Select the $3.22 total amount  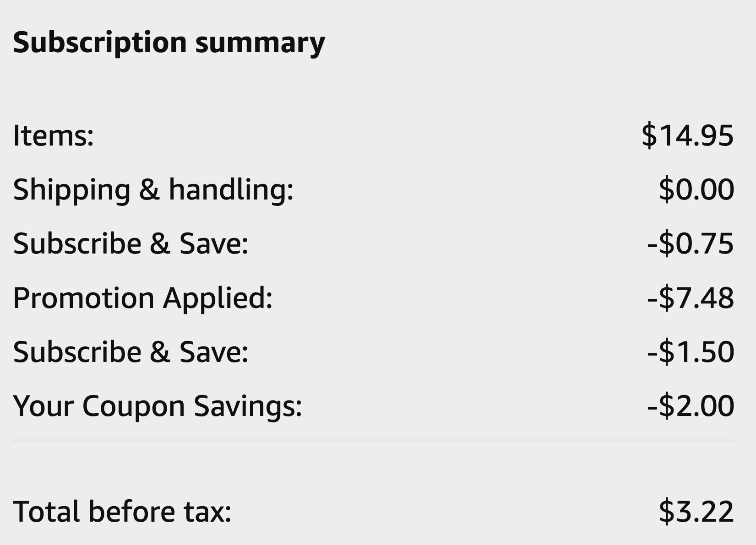696,511
